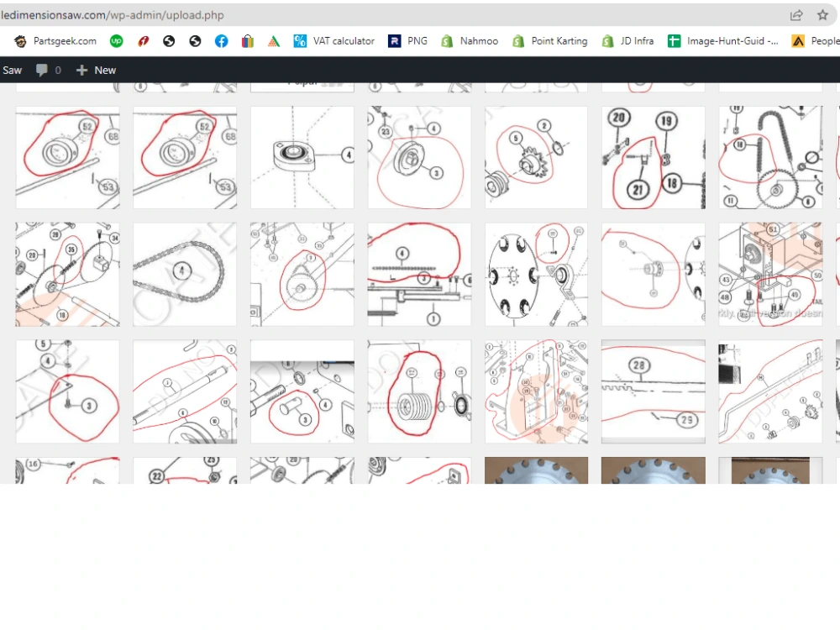This screenshot has width=840, height=630.
Task: Select thumbnail with pulley labeled 23, 4, 3
Action: pos(419,157)
